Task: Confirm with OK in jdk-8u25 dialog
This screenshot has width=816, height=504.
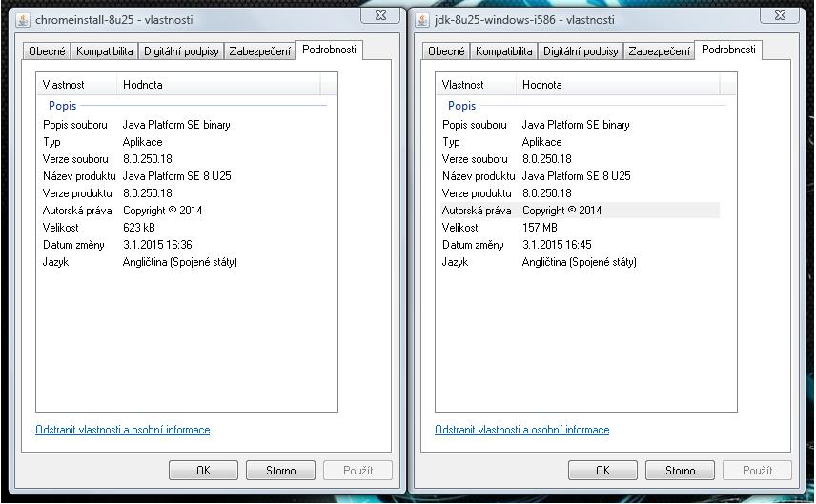Action: (x=602, y=470)
